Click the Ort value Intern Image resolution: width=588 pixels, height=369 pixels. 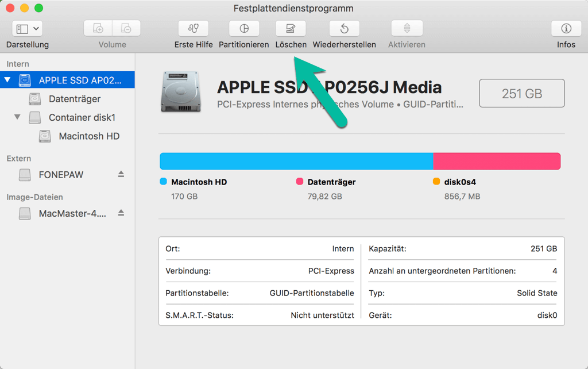coord(343,249)
